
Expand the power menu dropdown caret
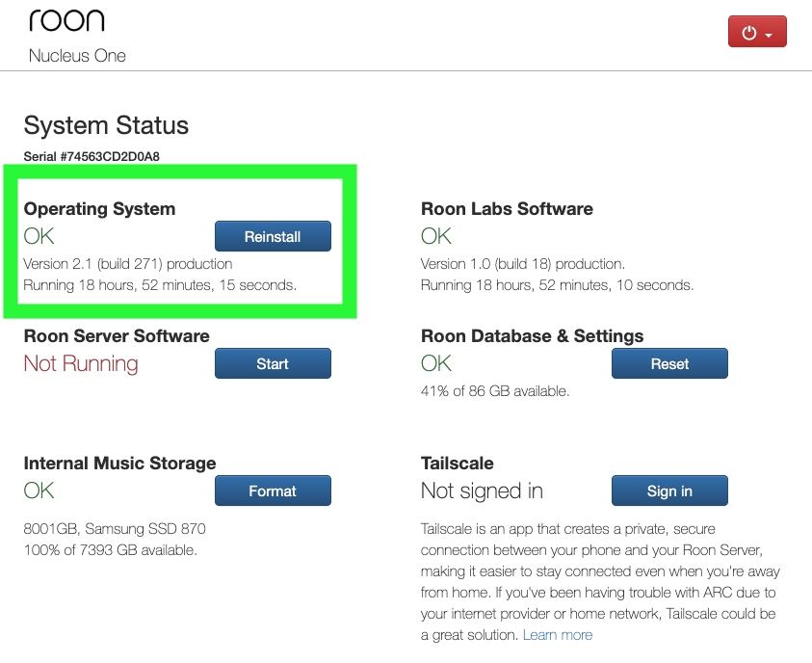click(x=769, y=35)
